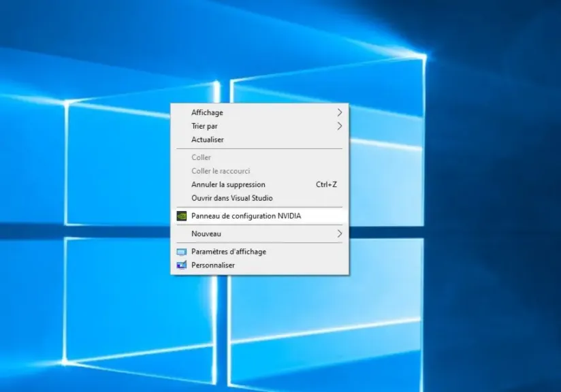
Task: Click the display settings monitor icon
Action: [x=182, y=252]
